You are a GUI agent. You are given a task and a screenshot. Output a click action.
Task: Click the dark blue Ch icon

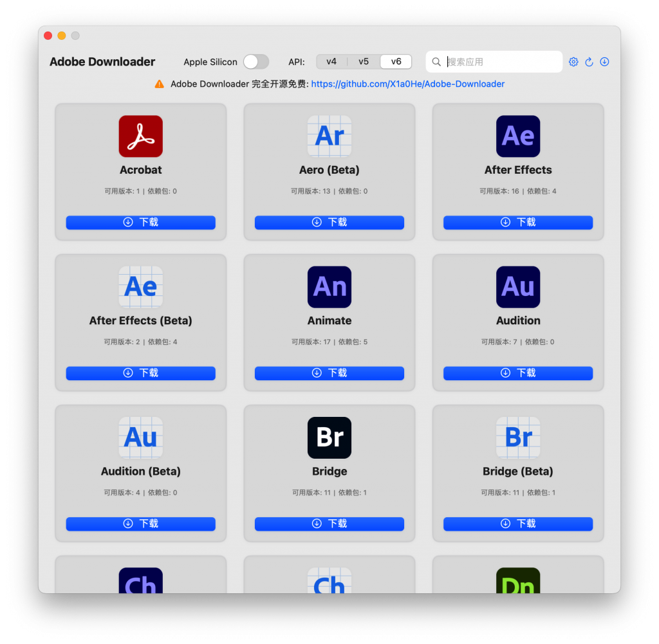point(140,580)
